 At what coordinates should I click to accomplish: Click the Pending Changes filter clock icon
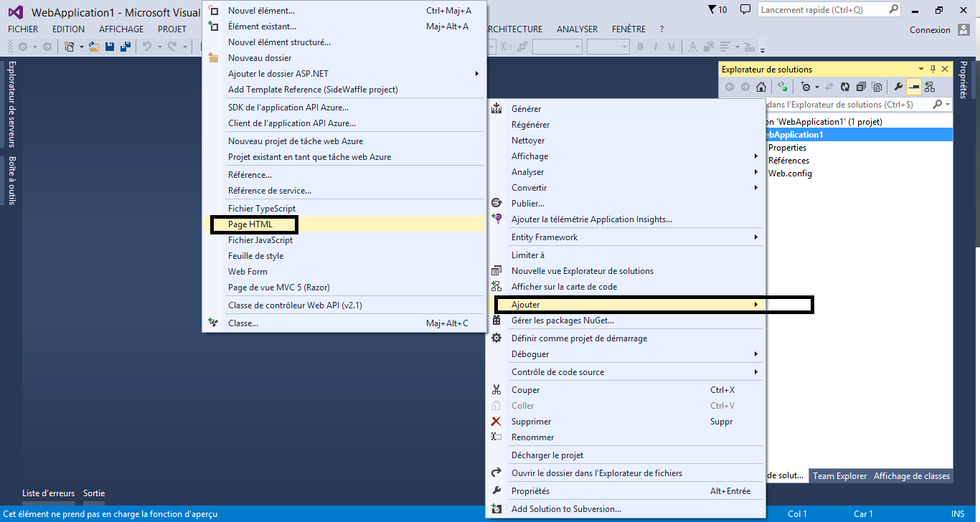point(806,87)
